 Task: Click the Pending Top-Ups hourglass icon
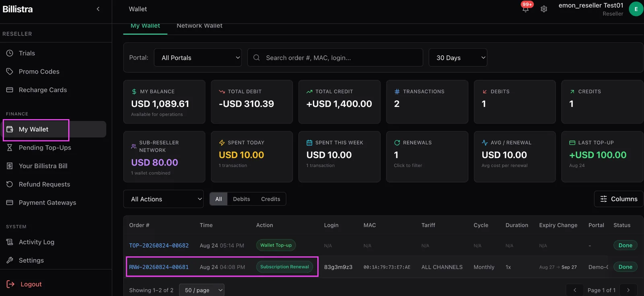[10, 147]
